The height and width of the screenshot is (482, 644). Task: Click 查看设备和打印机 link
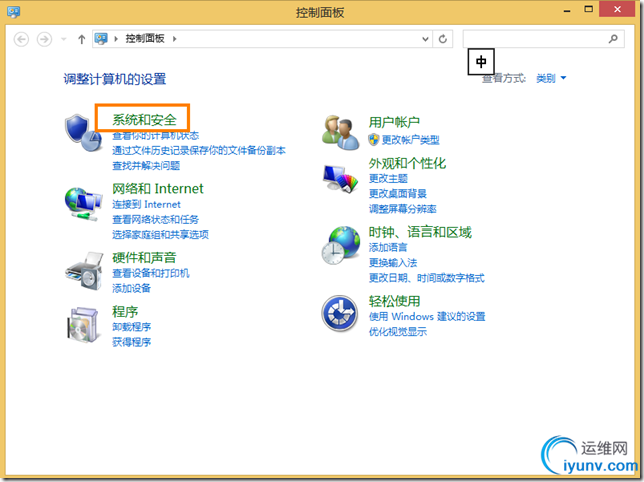click(x=151, y=273)
